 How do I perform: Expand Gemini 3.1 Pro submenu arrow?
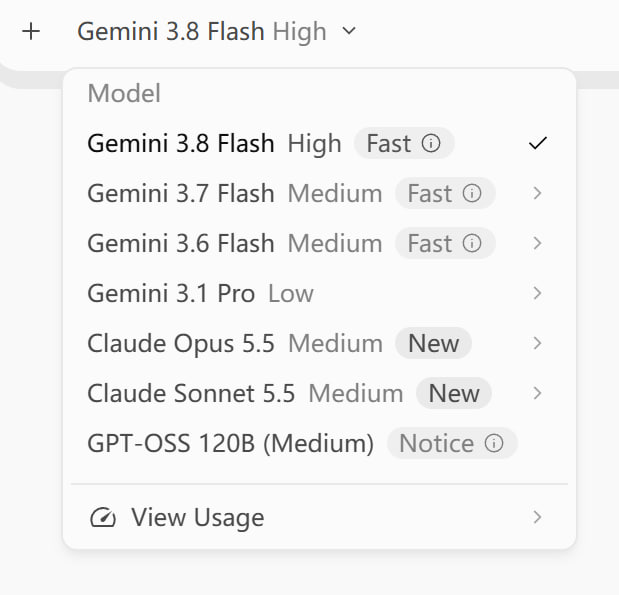[x=537, y=293]
